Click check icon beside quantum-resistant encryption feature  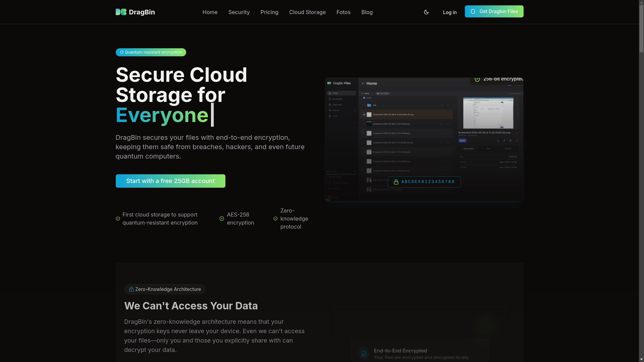pyautogui.click(x=118, y=219)
